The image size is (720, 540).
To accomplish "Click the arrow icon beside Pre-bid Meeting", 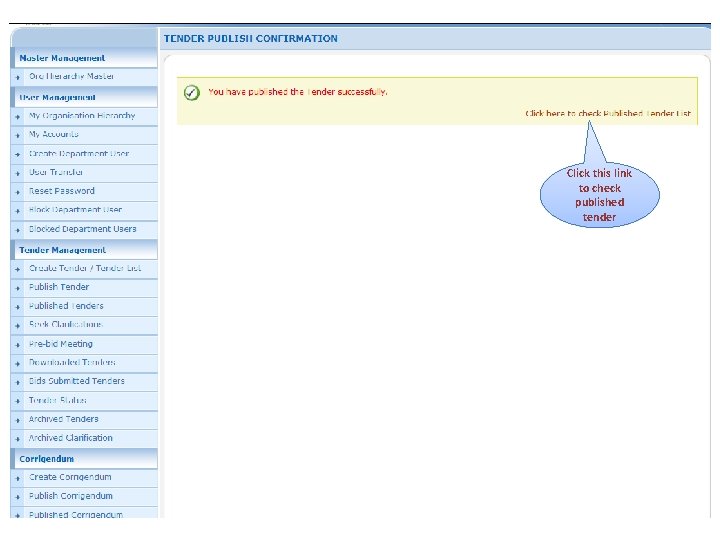I will point(17,345).
